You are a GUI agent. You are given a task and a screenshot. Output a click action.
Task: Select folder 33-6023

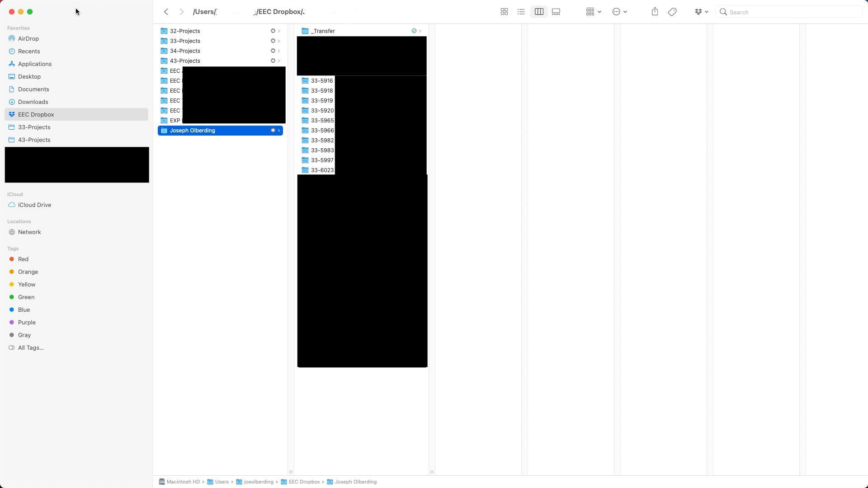coord(317,170)
